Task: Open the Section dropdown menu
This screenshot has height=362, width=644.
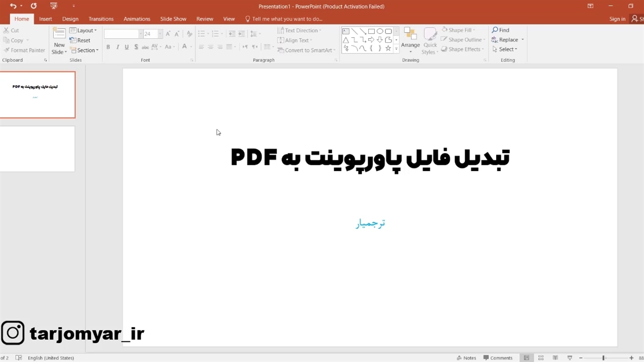Action: (84, 50)
